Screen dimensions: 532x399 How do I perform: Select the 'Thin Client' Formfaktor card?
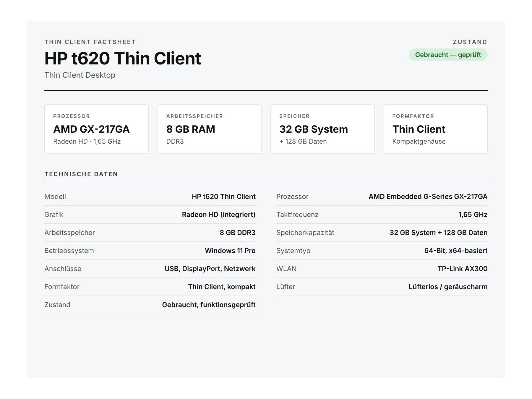(x=436, y=129)
